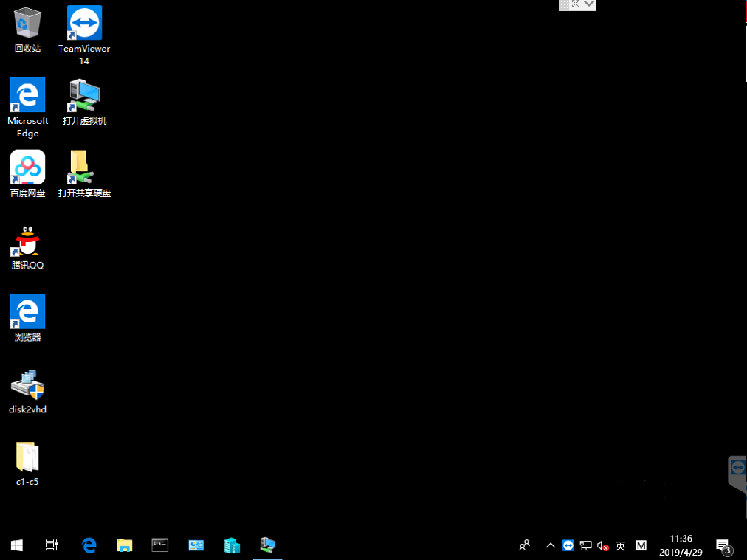Click the grid icon in top remote toolbar
The image size is (747, 560).
564,4
